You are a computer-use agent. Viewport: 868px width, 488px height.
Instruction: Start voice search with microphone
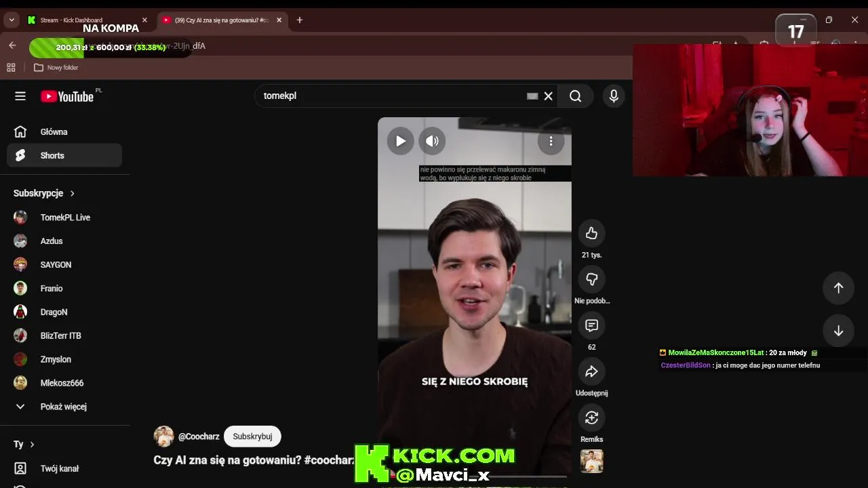click(x=614, y=96)
